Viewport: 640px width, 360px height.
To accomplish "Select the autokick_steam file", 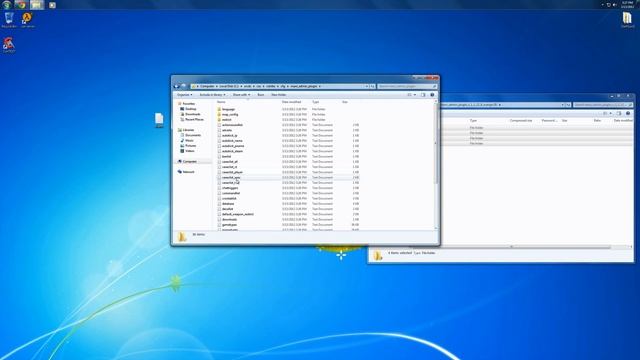I will point(230,151).
